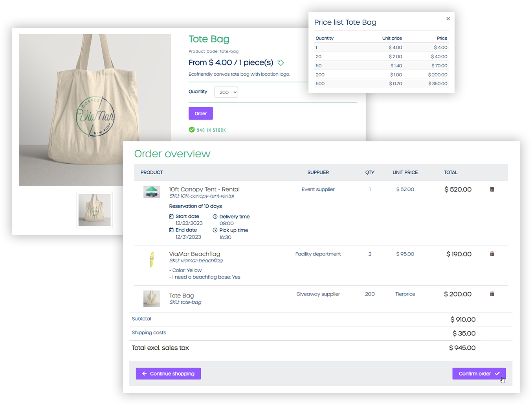Click the From $ 4.00 / 1 piece(s) price

pos(231,62)
